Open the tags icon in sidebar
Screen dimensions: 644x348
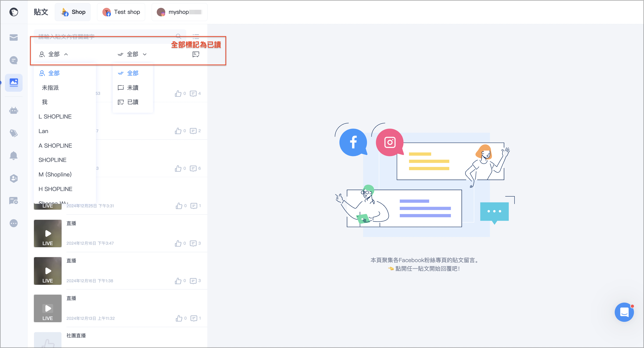pyautogui.click(x=13, y=133)
